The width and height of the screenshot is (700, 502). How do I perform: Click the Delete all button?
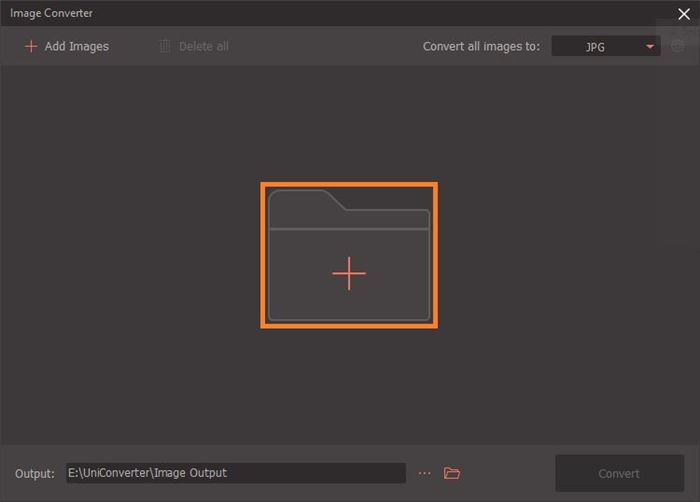194,46
